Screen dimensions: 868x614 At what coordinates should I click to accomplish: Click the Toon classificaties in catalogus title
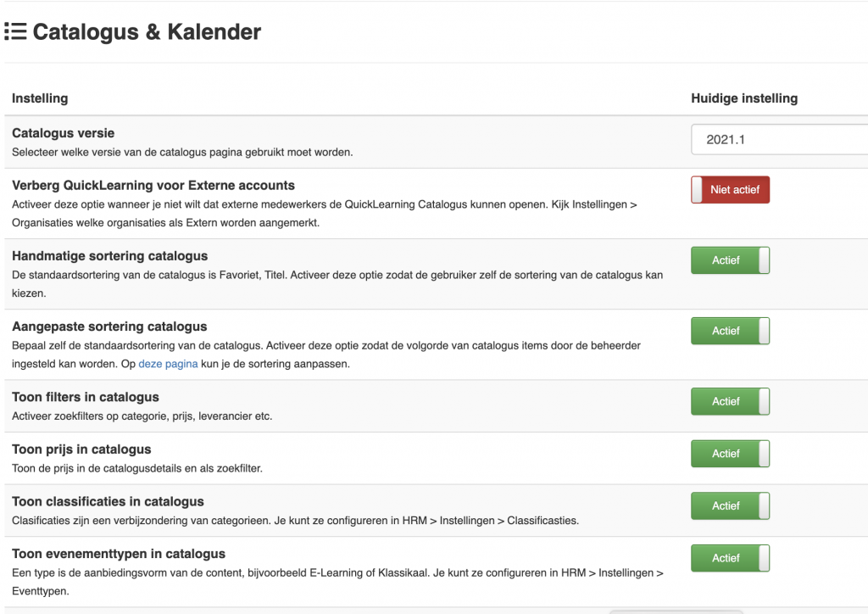pos(108,501)
